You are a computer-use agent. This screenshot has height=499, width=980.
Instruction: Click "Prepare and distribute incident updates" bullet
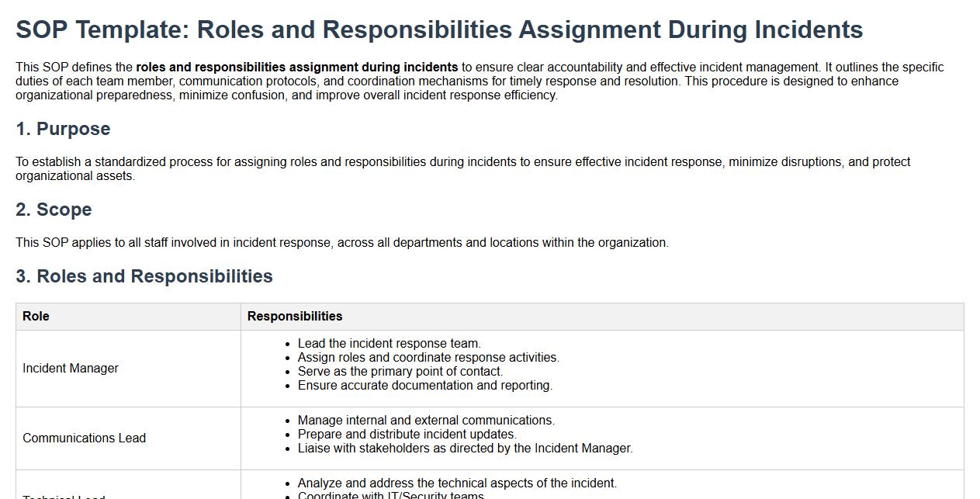pos(407,435)
